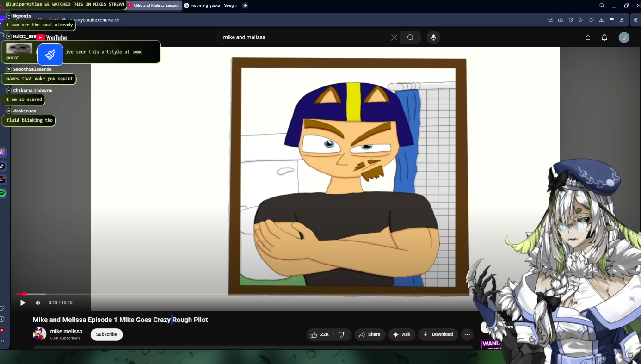
Task: Click the edit page pencil icon
Action: (x=550, y=20)
